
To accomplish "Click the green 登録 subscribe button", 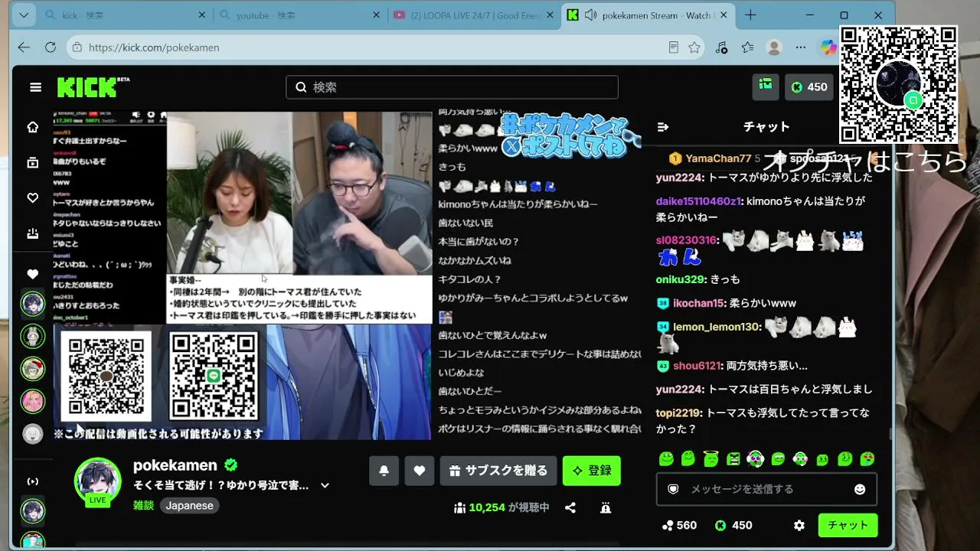I will (591, 471).
